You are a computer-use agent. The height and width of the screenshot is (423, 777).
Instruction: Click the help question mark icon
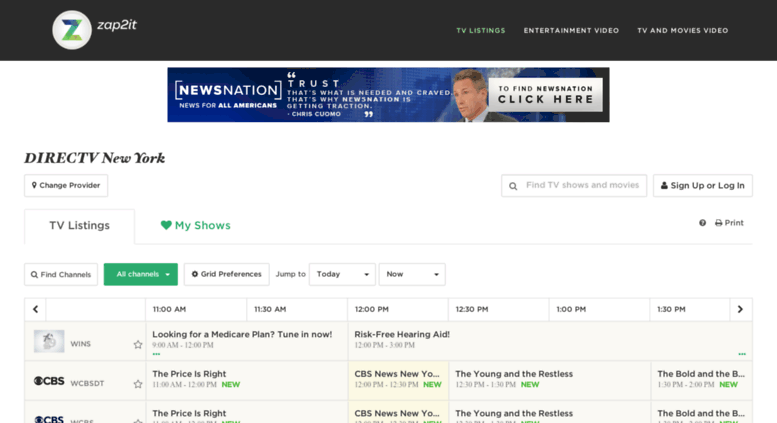(702, 223)
